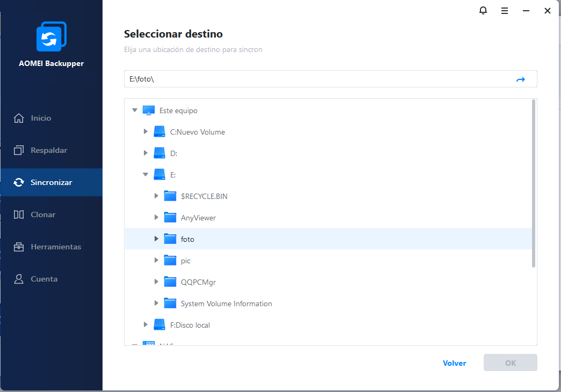Select the System Volume Information text
Image resolution: width=561 pixels, height=392 pixels.
click(226, 304)
